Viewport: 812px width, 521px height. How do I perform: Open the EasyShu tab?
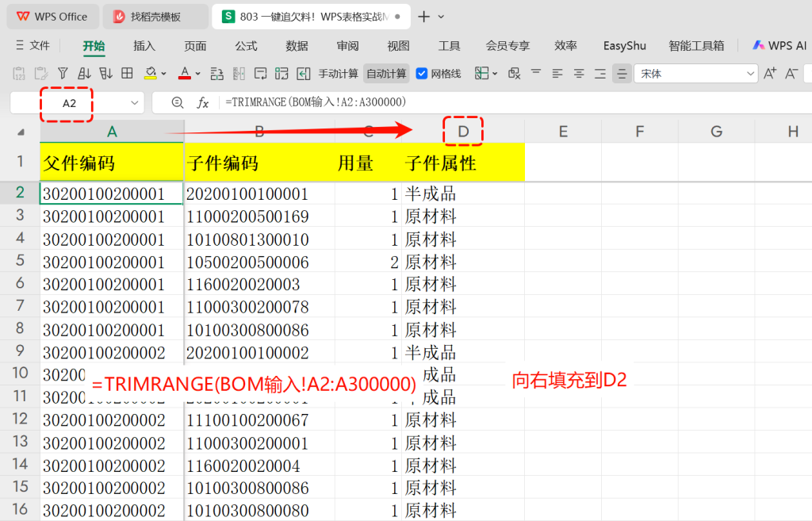(x=625, y=45)
